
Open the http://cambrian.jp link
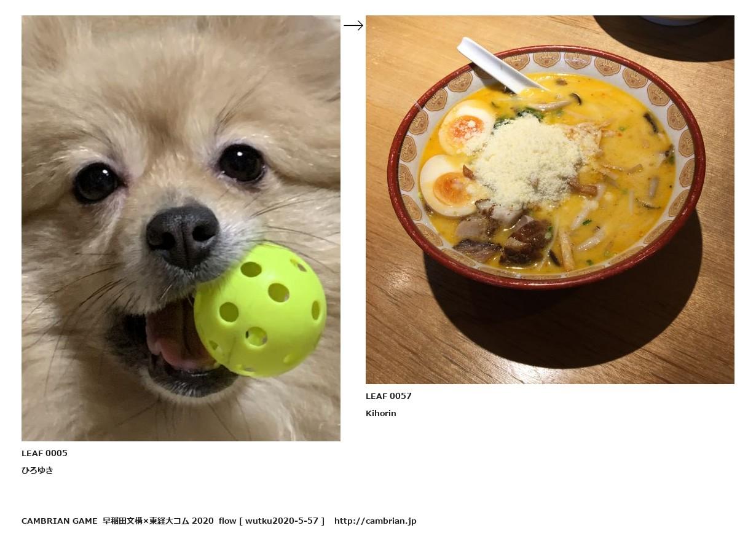[376, 521]
